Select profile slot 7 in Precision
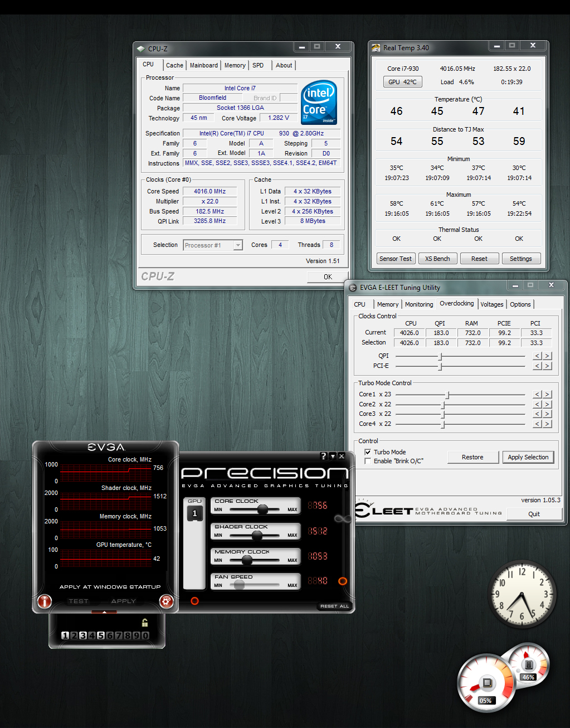 click(x=119, y=635)
